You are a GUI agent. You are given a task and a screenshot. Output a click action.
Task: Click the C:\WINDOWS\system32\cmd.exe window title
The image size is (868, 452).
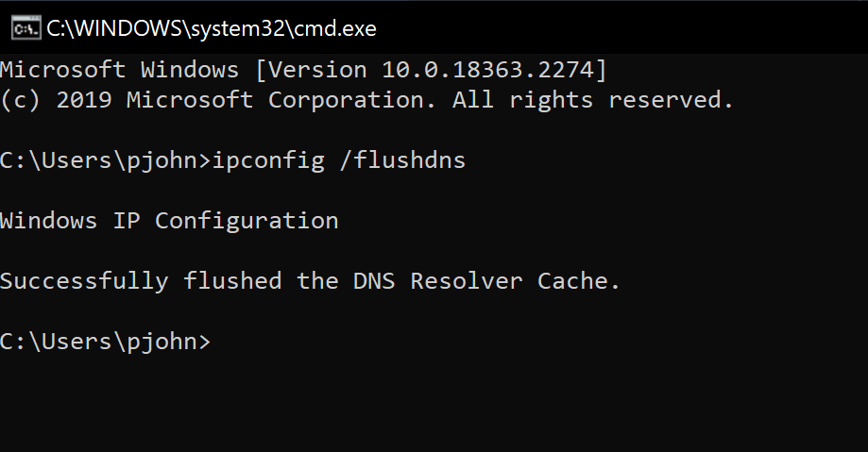click(212, 28)
